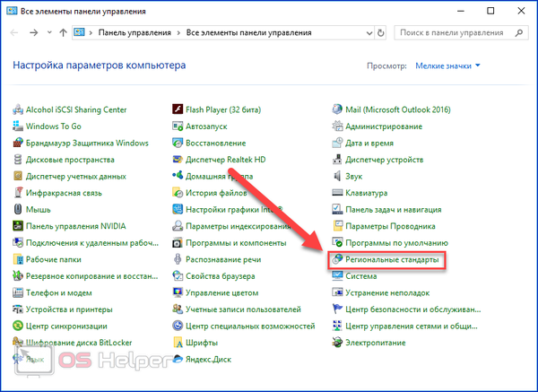Expand the chevron before Панель управления breadcrumb

click(91, 33)
